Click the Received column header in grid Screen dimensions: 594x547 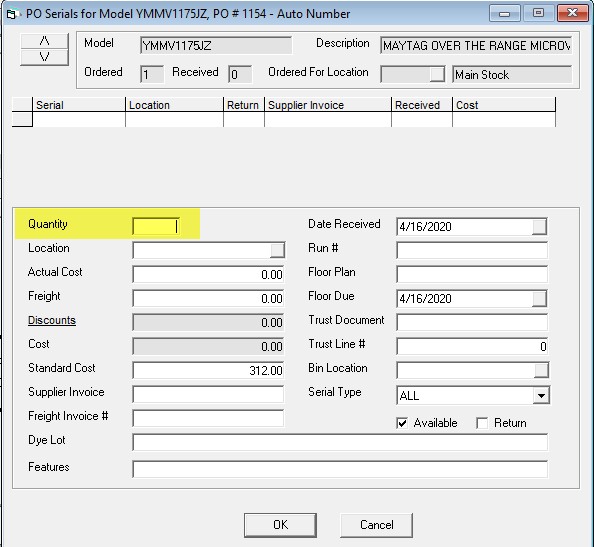[422, 105]
